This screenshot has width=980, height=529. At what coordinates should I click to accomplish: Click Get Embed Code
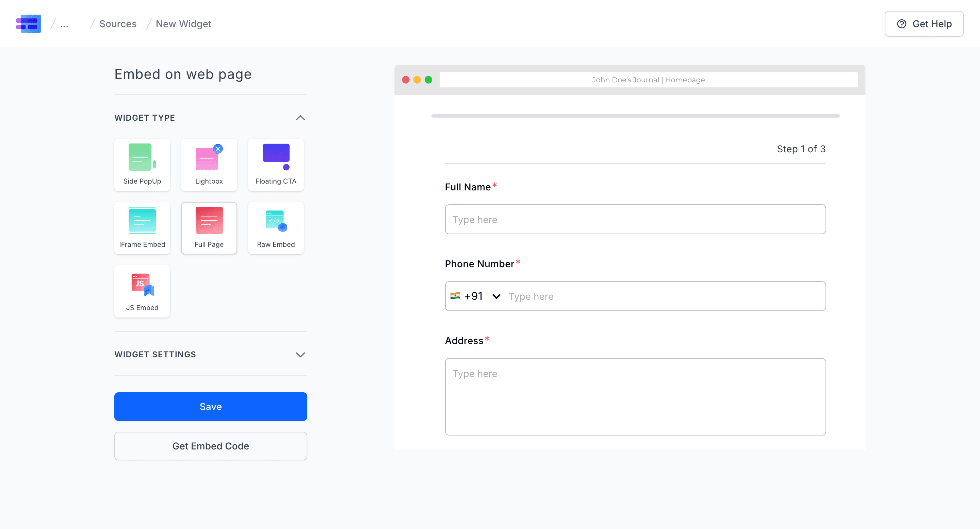[x=211, y=446]
